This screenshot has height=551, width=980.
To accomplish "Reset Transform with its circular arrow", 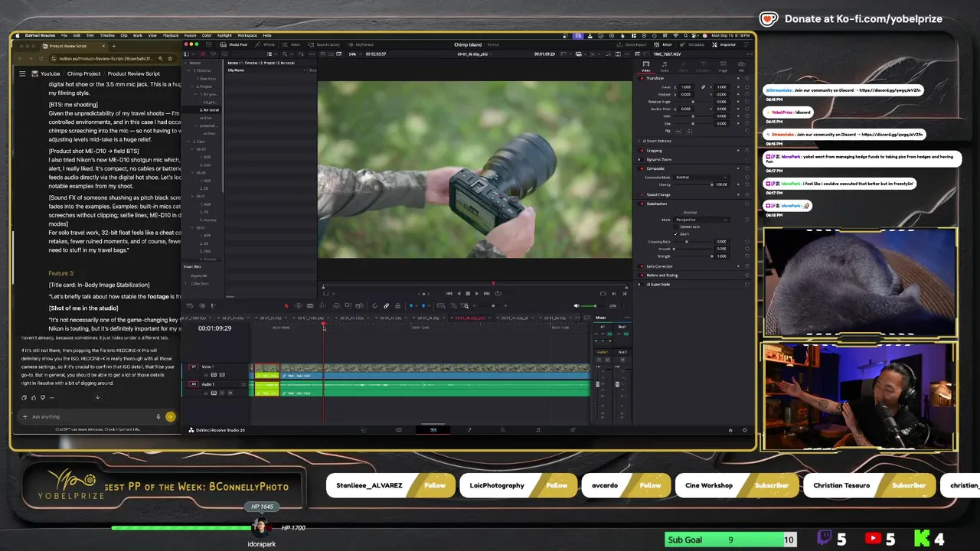I will (x=747, y=78).
